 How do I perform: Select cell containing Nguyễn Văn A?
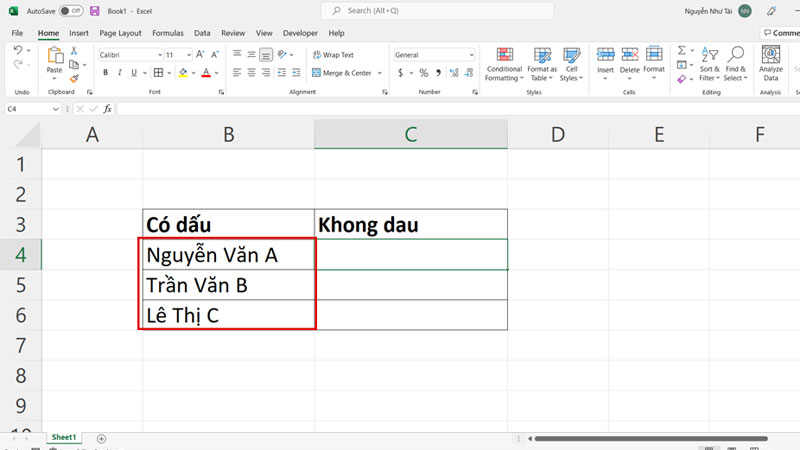[228, 255]
